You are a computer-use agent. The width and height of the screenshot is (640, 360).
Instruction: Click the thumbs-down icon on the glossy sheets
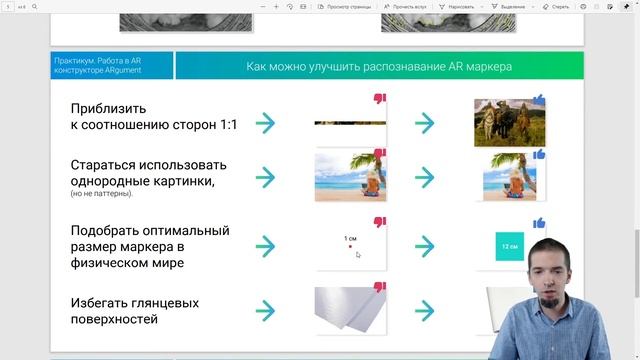coord(380,287)
